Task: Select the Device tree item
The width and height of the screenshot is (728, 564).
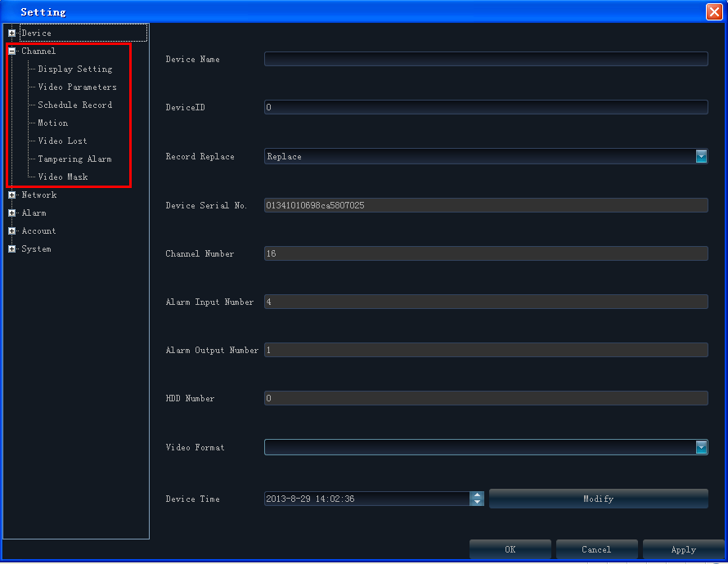Action: [36, 33]
